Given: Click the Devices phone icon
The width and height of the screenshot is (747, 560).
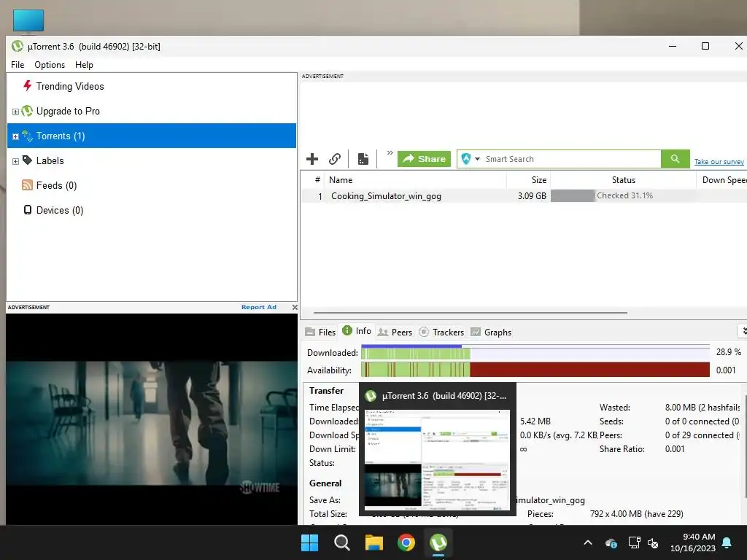Looking at the screenshot, I should 28,209.
